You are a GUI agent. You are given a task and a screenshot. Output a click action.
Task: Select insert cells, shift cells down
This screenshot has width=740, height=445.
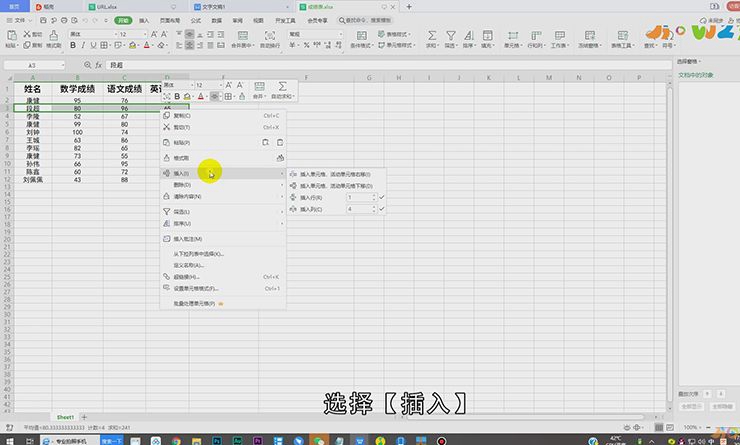[x=336, y=186]
